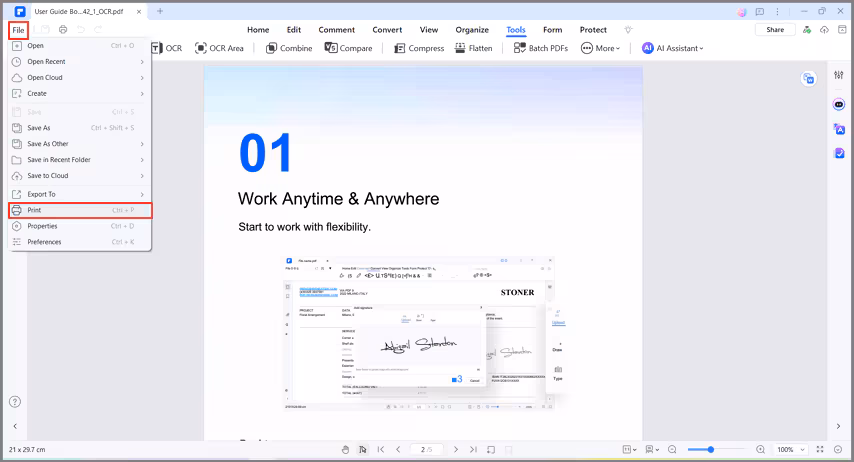Click the zoom in magnifier
Viewport: 854px width, 462px height.
760,449
